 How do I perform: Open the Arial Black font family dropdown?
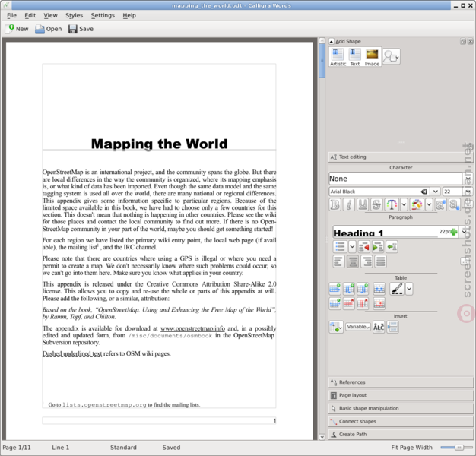click(436, 192)
